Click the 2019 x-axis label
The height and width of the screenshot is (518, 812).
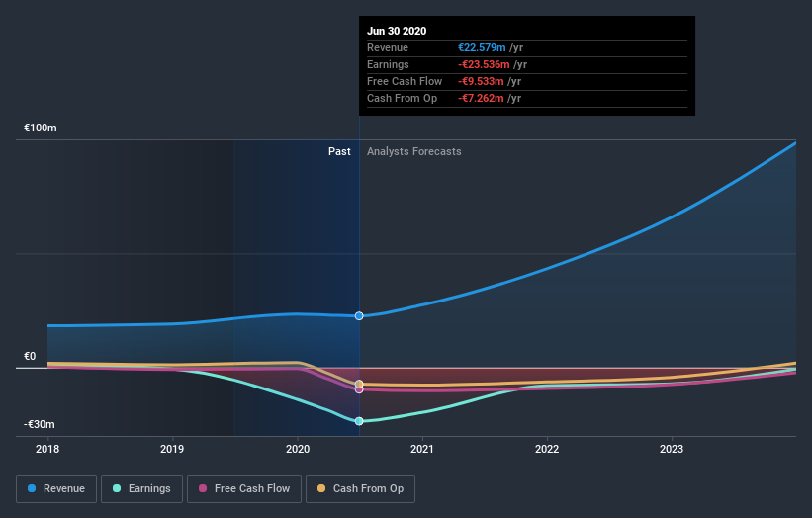[172, 449]
